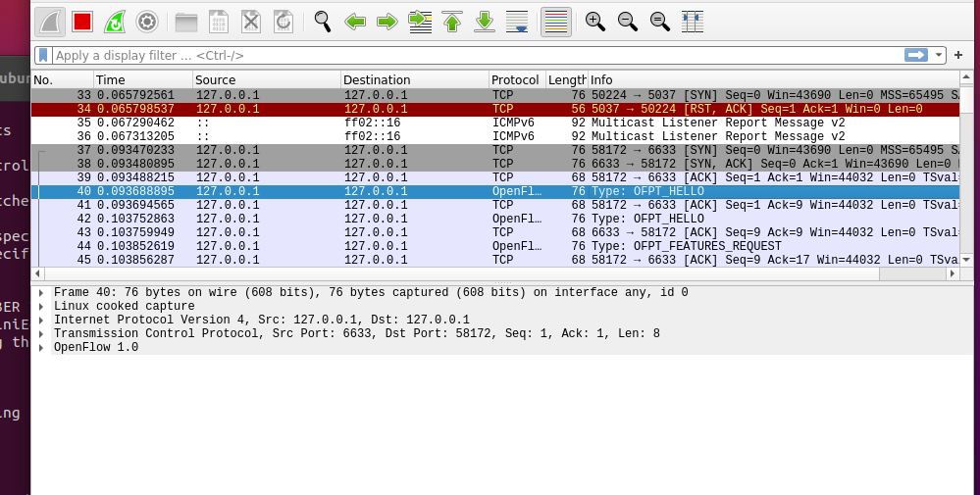The image size is (980, 495).
Task: Select packet 39 ACK Seq=1 Ack=1
Action: pos(495,177)
